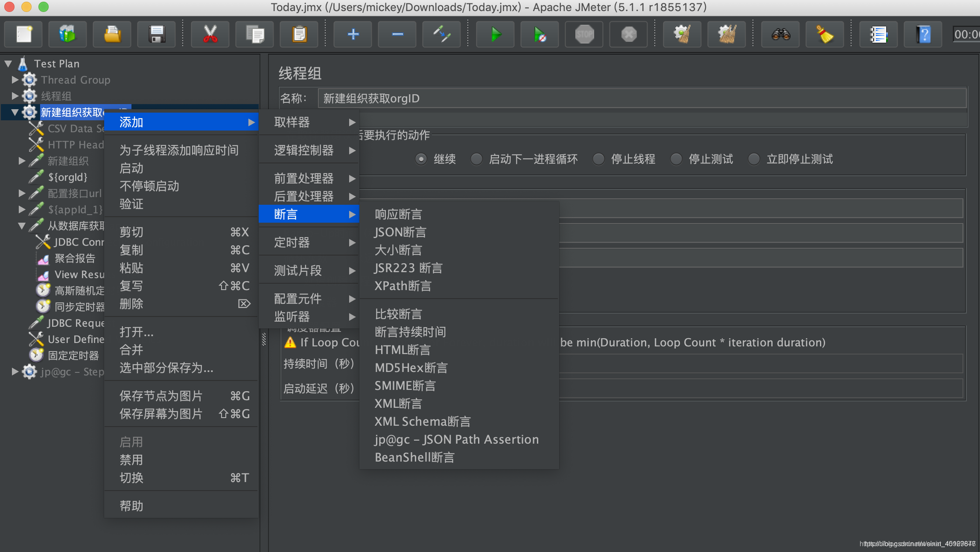Choose XPath断言 from assertion menu
This screenshot has height=552, width=980.
pos(459,286)
